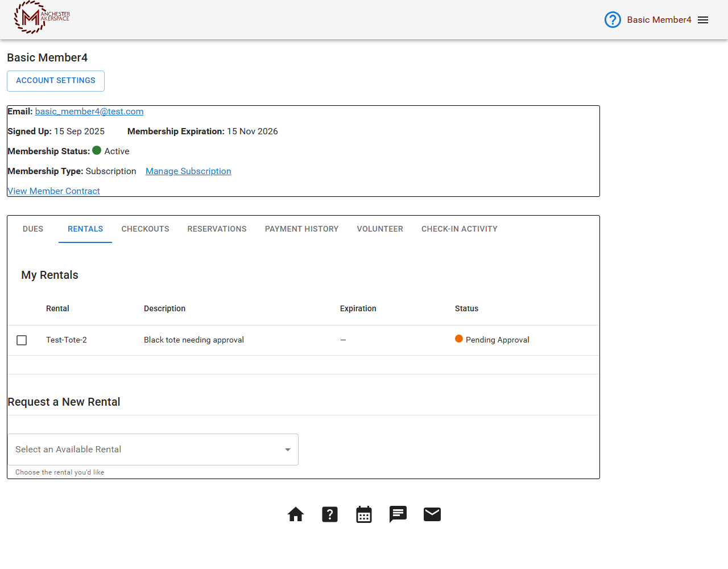Image resolution: width=728 pixels, height=569 pixels.
Task: Open the Payment History tab
Action: [x=301, y=229]
